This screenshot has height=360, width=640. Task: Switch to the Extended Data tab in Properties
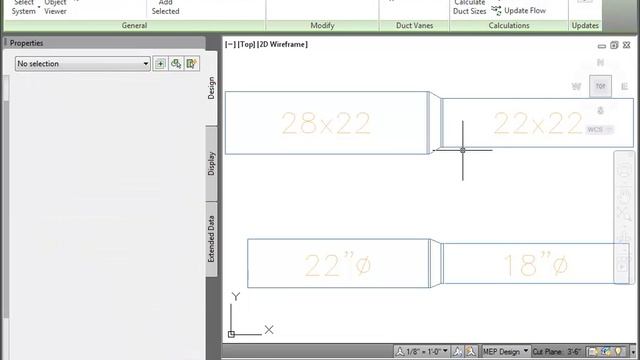point(211,239)
